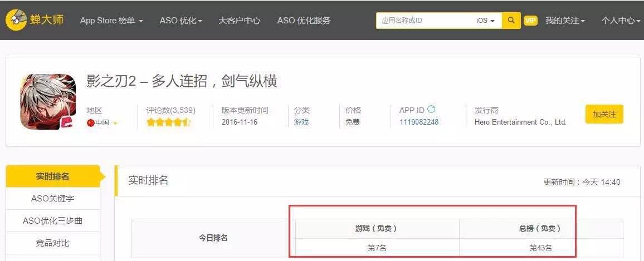This screenshot has width=644, height=261.
Task: Select the 竞品对比 sidebar tab
Action: click(x=52, y=243)
